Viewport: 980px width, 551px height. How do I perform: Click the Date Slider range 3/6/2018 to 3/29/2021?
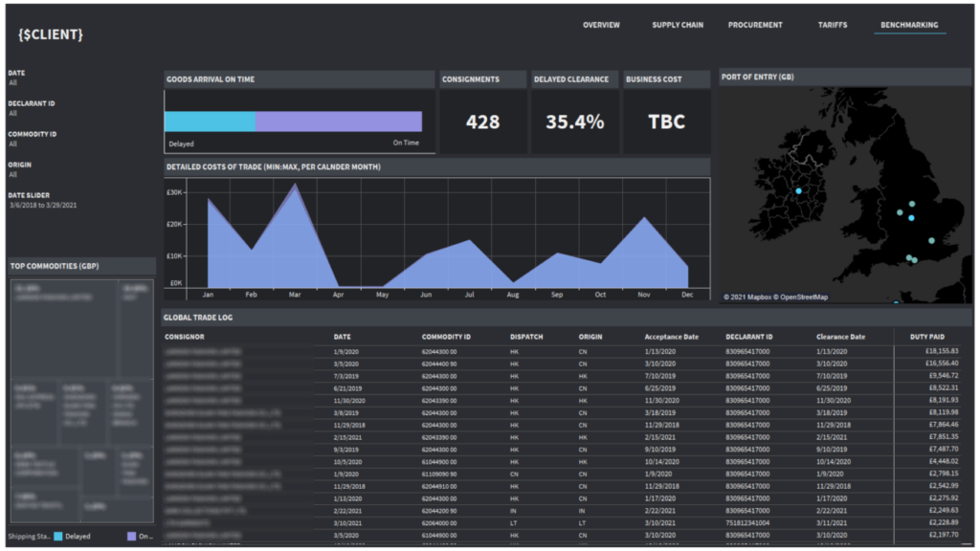pos(43,205)
